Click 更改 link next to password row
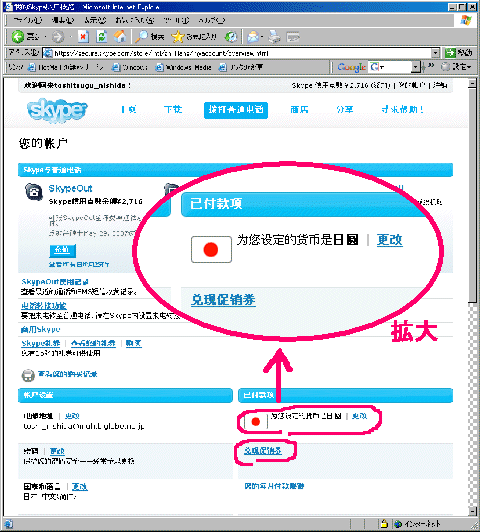The height and width of the screenshot is (532, 480). tap(57, 451)
